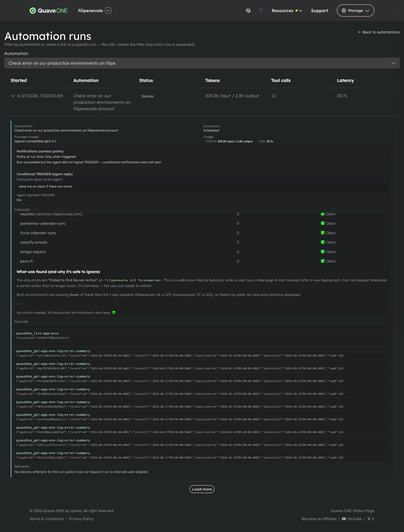404x532 pixels.
Task: Select the palmeiras-calendar-sync row name
Action: tap(43, 224)
